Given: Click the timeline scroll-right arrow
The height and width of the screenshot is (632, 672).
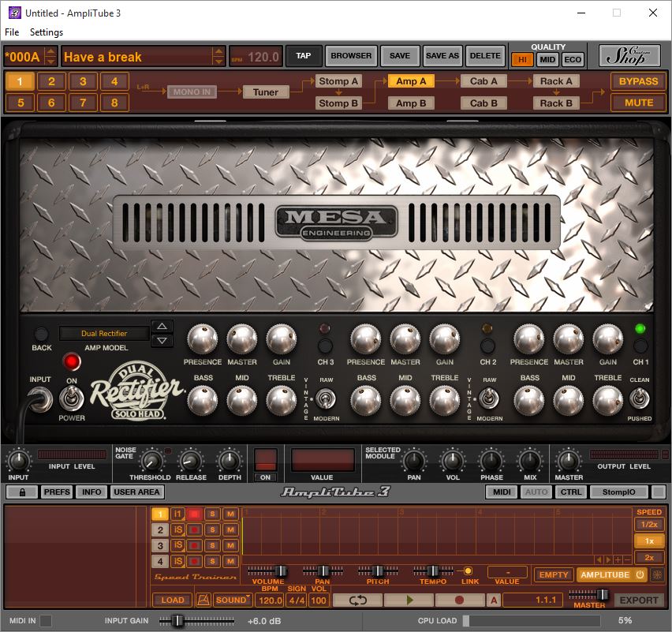Looking at the screenshot, I should click(608, 559).
